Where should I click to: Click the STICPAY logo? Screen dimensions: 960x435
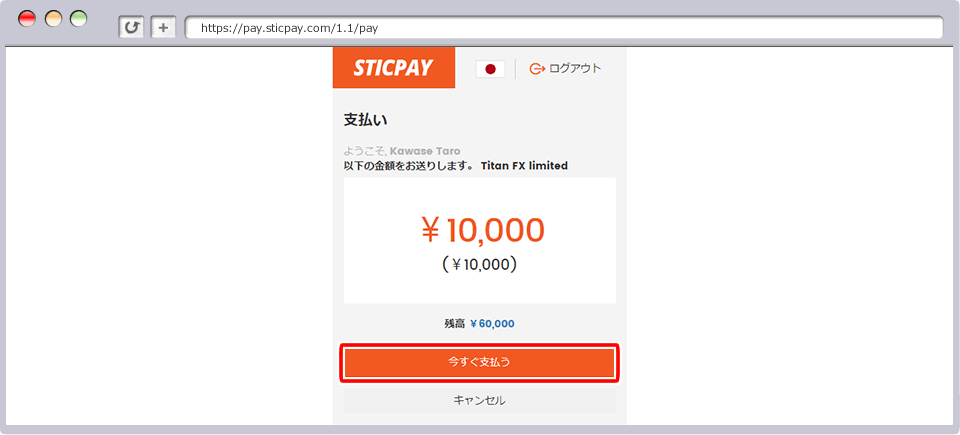click(x=394, y=67)
